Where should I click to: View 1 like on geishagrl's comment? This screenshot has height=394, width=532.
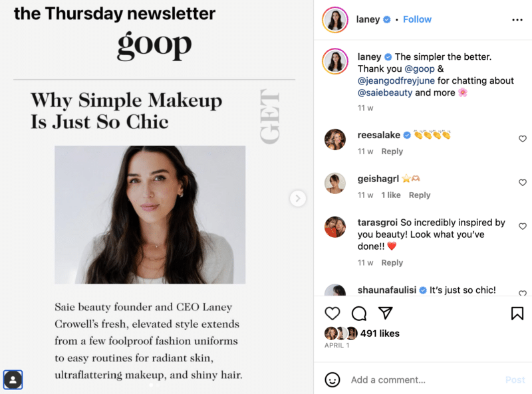pos(390,195)
